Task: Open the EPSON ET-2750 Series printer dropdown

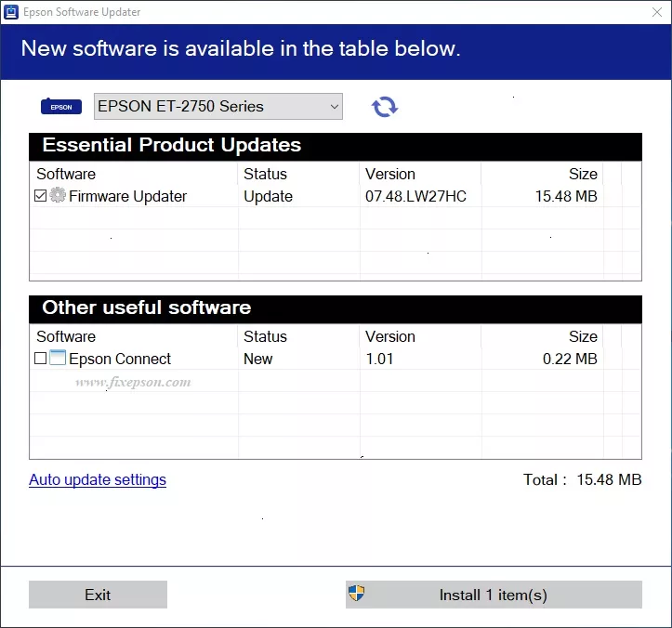Action: [218, 107]
